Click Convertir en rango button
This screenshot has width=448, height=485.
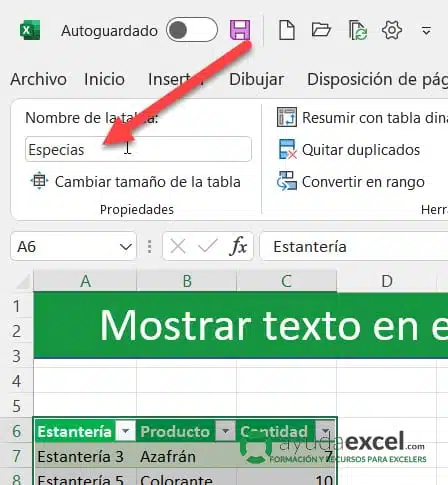(x=351, y=182)
